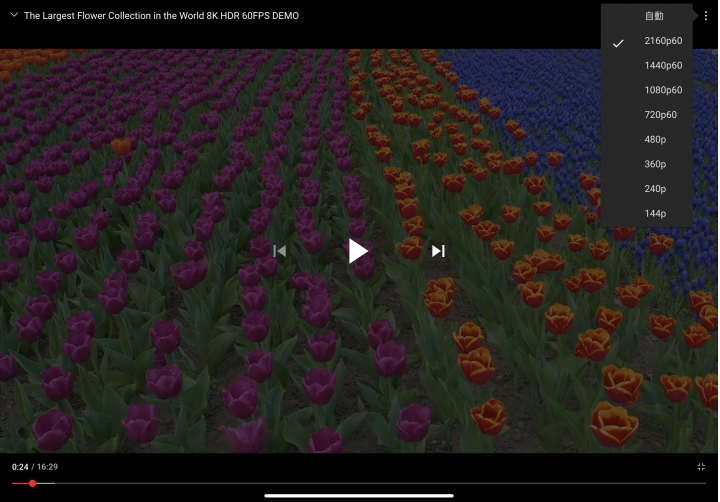Skip to the previous video
This screenshot has height=502, width=720.
pos(280,251)
